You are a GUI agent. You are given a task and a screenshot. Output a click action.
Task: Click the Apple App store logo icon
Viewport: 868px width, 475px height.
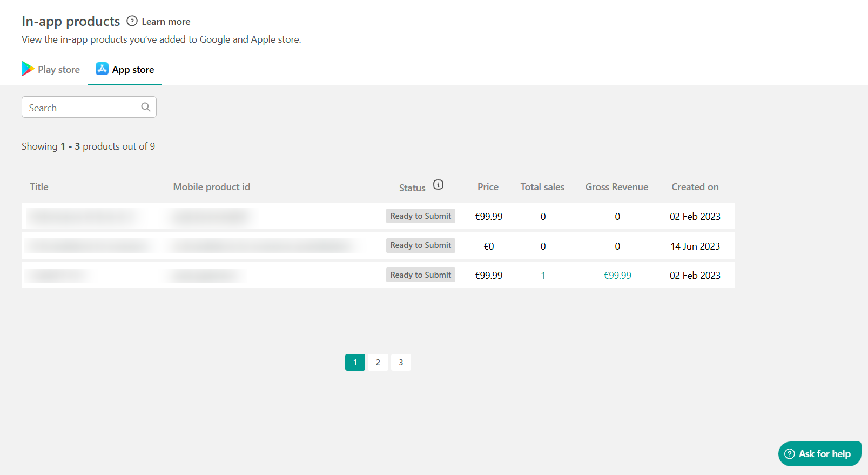pos(102,69)
